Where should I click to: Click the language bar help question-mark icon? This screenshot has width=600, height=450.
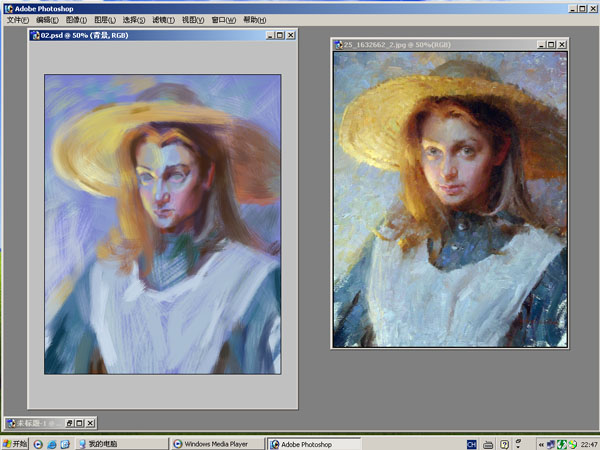[504, 444]
